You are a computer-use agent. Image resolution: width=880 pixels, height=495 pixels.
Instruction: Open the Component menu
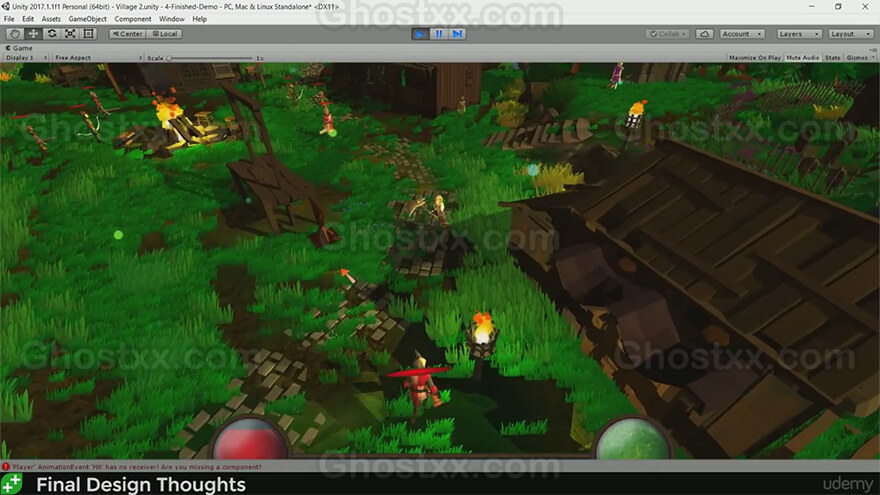(133, 19)
